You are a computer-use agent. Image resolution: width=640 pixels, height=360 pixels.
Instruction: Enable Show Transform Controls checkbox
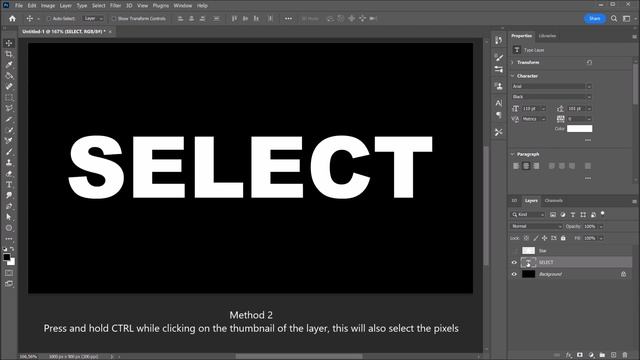(114, 18)
